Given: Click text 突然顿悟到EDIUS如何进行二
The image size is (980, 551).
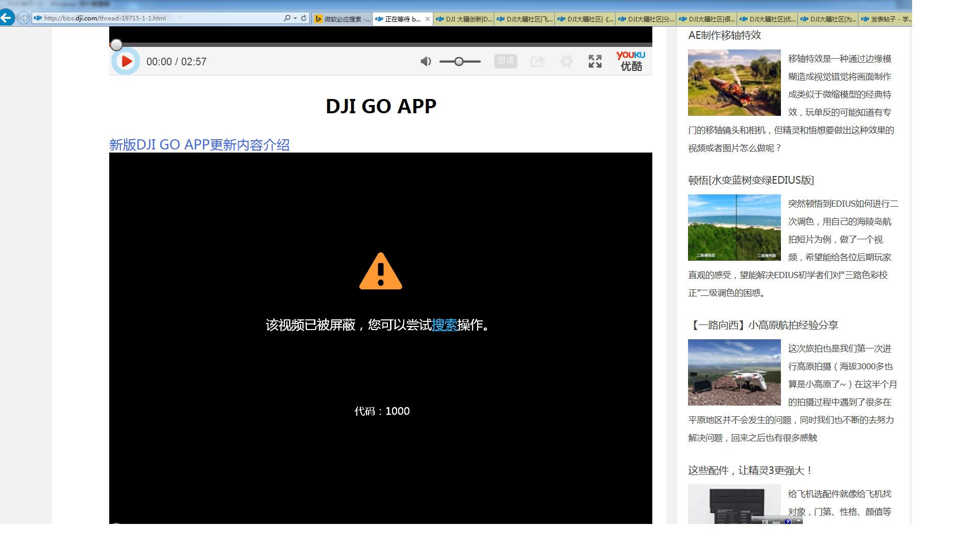Looking at the screenshot, I should (843, 204).
